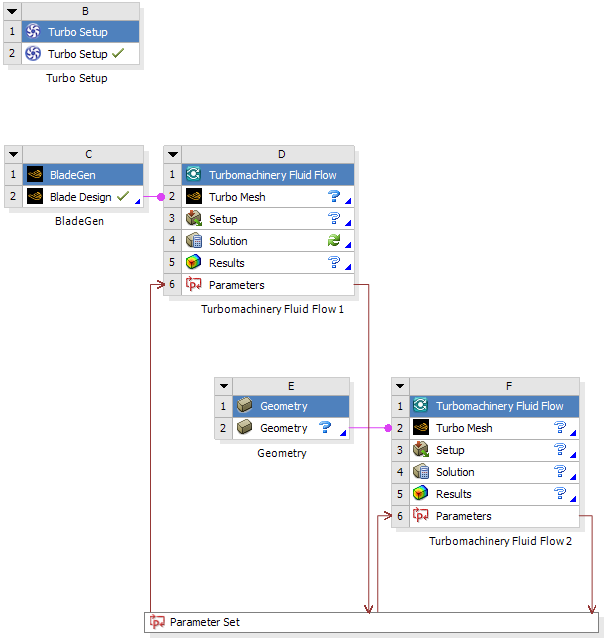This screenshot has height=643, width=605.
Task: Click column header F of system F
Action: [494, 386]
